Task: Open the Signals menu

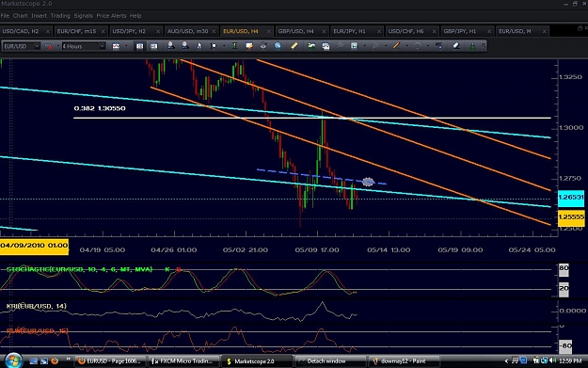Action: tap(83, 16)
